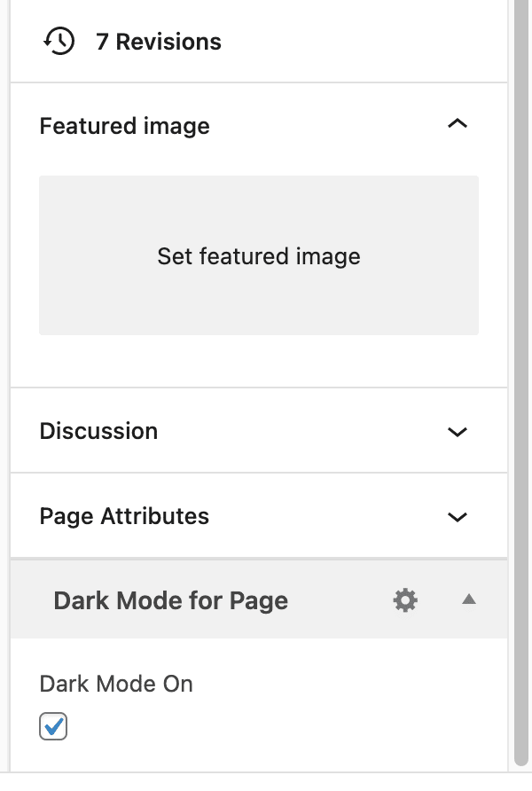This screenshot has width=532, height=791.
Task: Click the Page Attributes chevron icon
Action: pyautogui.click(x=458, y=516)
